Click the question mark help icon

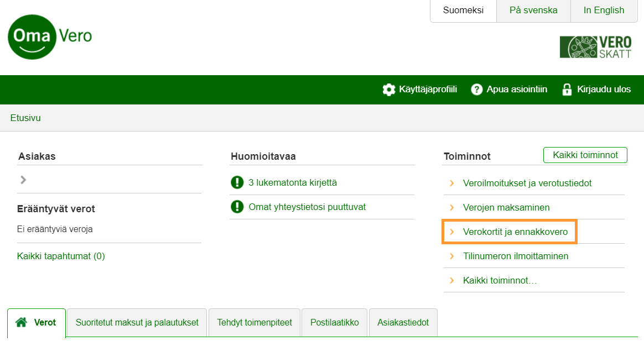[x=477, y=90]
